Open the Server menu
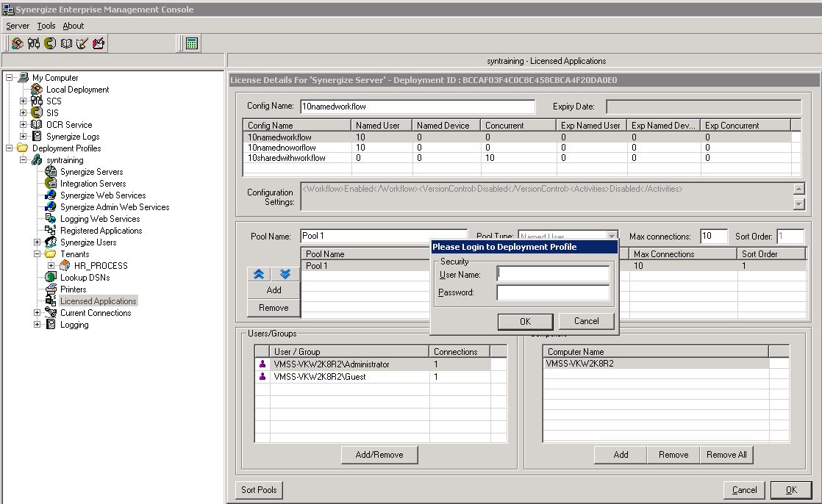The image size is (822, 504). [18, 26]
